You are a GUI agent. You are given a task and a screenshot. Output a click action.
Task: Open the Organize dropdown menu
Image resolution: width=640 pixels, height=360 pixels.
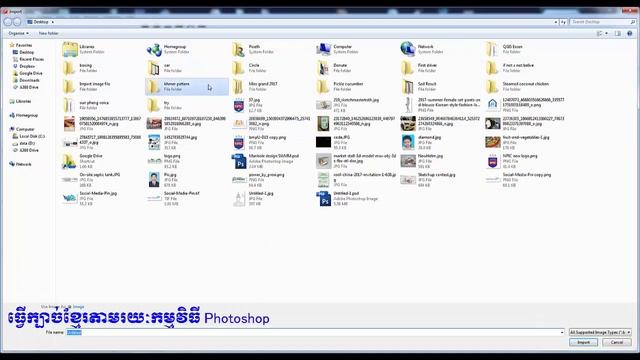pyautogui.click(x=18, y=33)
